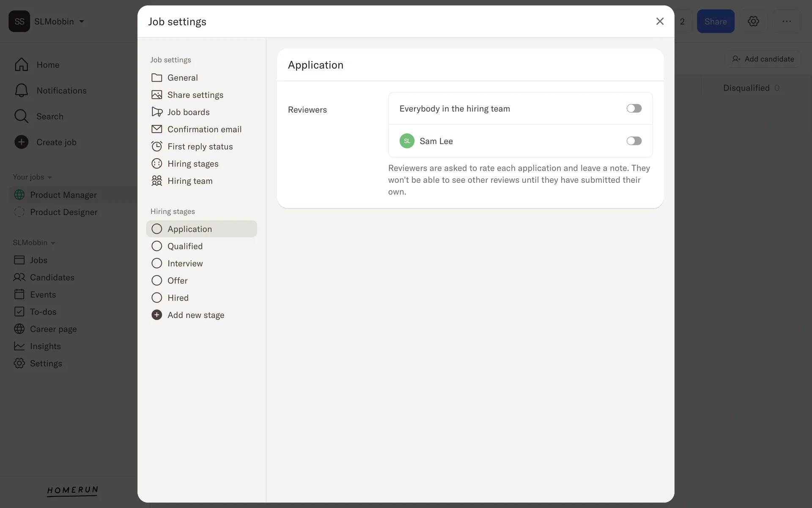812x508 pixels.
Task: Toggle Sam Lee as reviewer
Action: click(634, 141)
